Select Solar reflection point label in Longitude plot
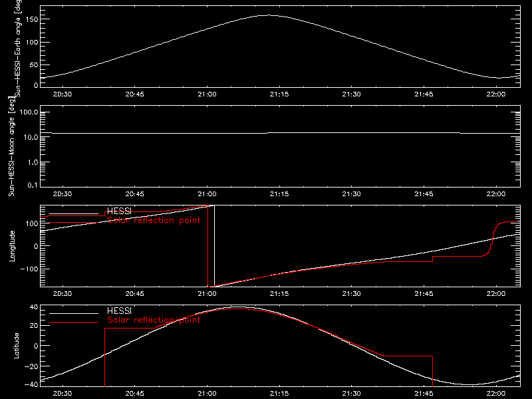532x399 pixels. tap(154, 220)
